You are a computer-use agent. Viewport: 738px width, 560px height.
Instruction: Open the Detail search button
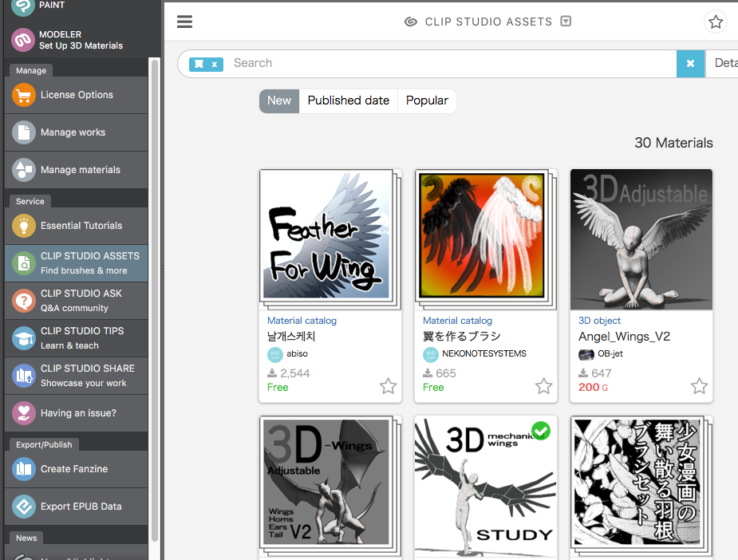click(x=722, y=64)
